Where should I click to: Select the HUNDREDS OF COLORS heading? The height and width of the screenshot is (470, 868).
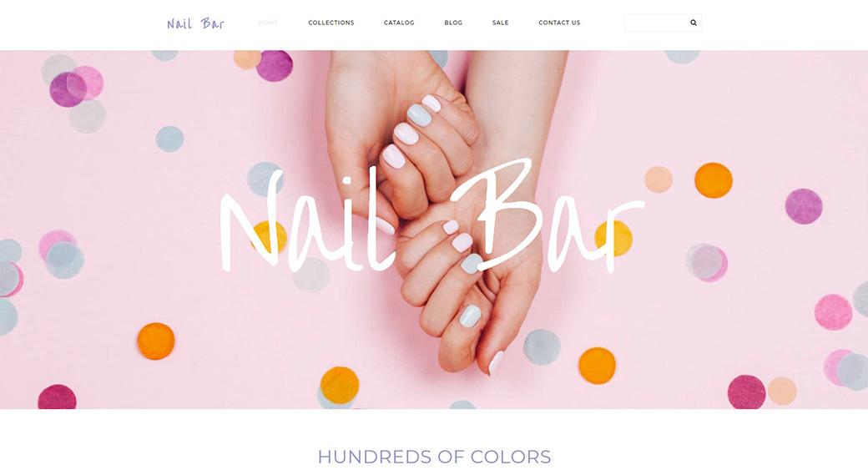(x=434, y=457)
